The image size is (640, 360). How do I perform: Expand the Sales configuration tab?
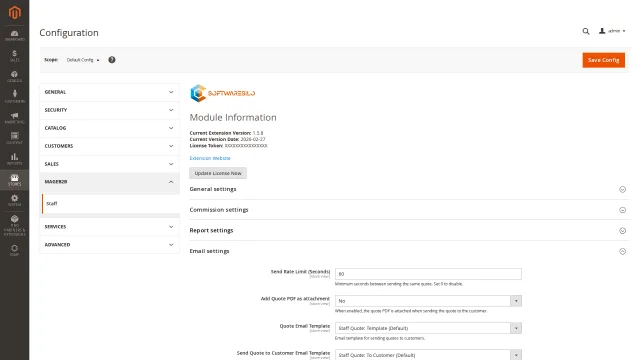pos(109,164)
